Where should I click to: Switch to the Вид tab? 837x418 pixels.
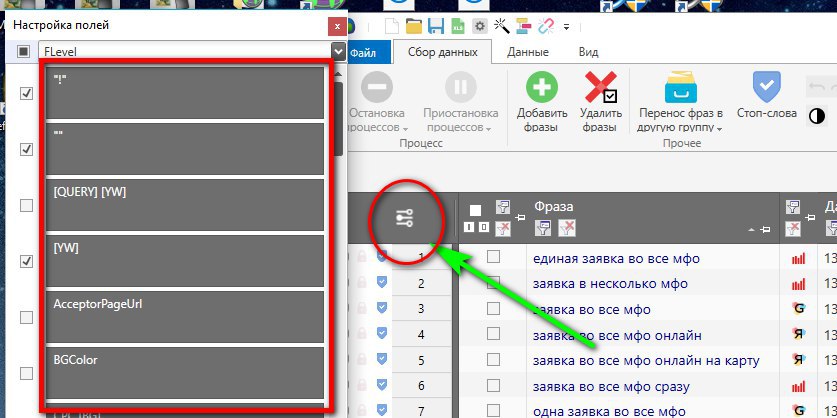pos(588,52)
